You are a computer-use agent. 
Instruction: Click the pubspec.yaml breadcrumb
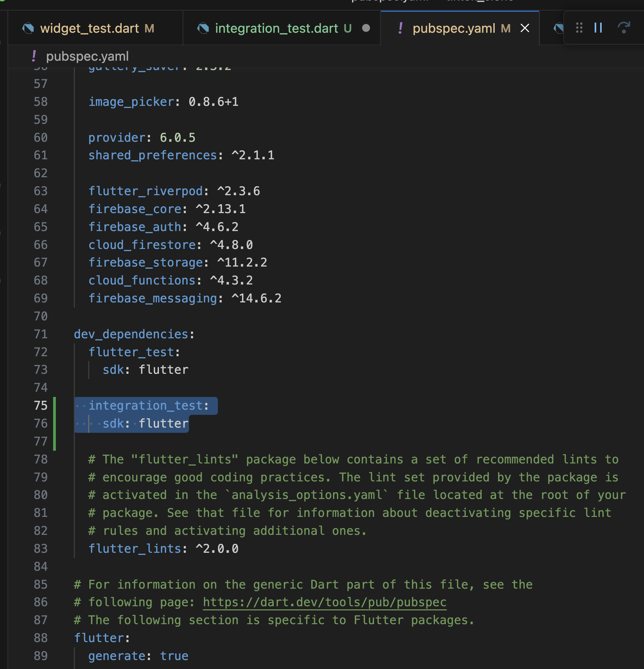click(87, 56)
